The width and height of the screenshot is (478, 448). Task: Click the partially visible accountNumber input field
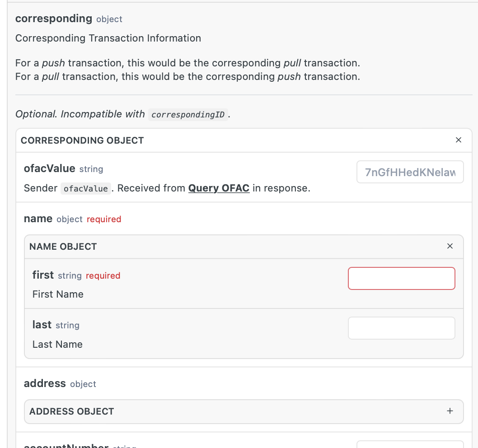pyautogui.click(x=410, y=444)
